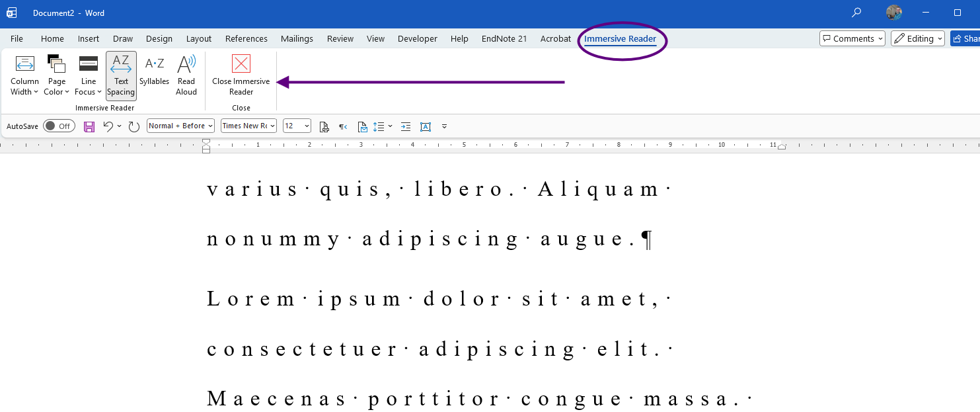Viewport: 980px width, 412px height.
Task: Switch to the Acrobat tab
Action: [556, 38]
